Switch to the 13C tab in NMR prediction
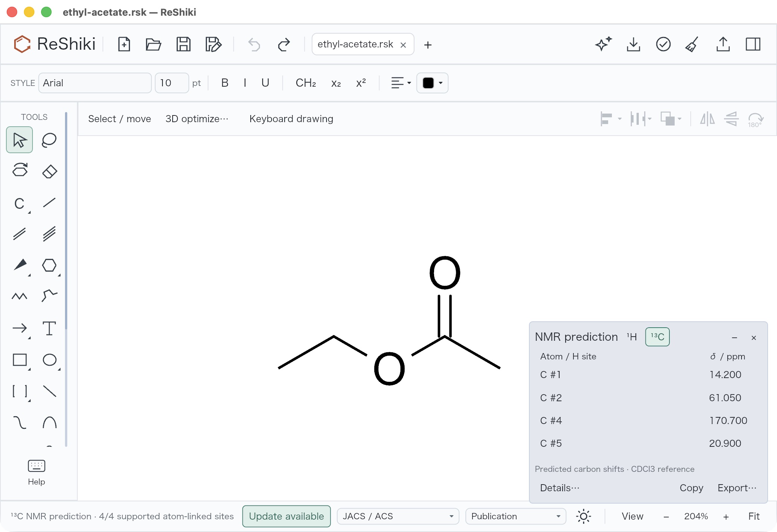The height and width of the screenshot is (532, 777). (657, 337)
